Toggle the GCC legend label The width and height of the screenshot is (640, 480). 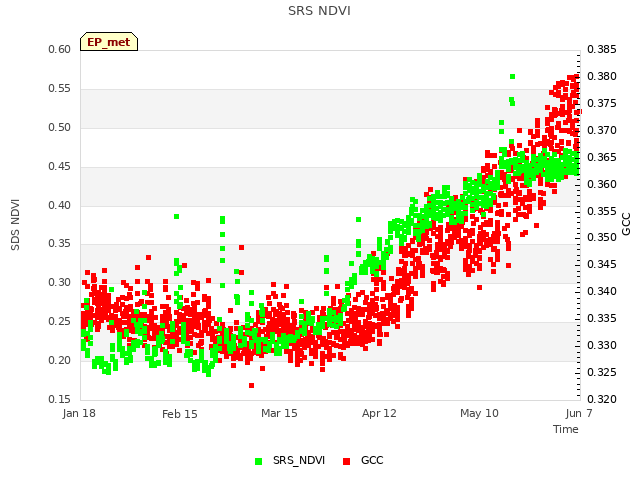(x=372, y=460)
